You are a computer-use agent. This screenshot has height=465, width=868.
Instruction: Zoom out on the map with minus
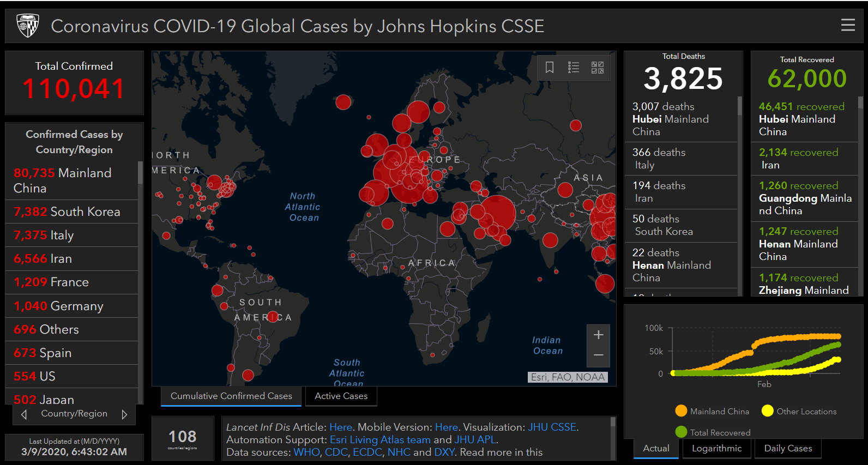tap(598, 355)
